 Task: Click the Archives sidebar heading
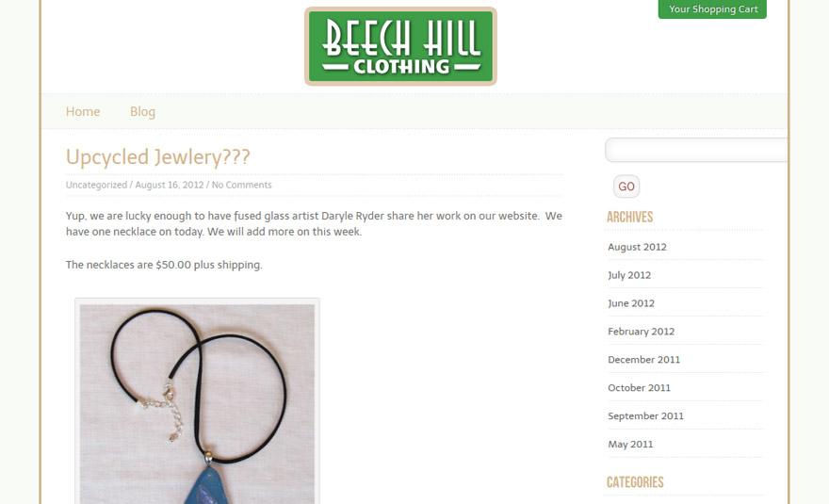tap(629, 217)
